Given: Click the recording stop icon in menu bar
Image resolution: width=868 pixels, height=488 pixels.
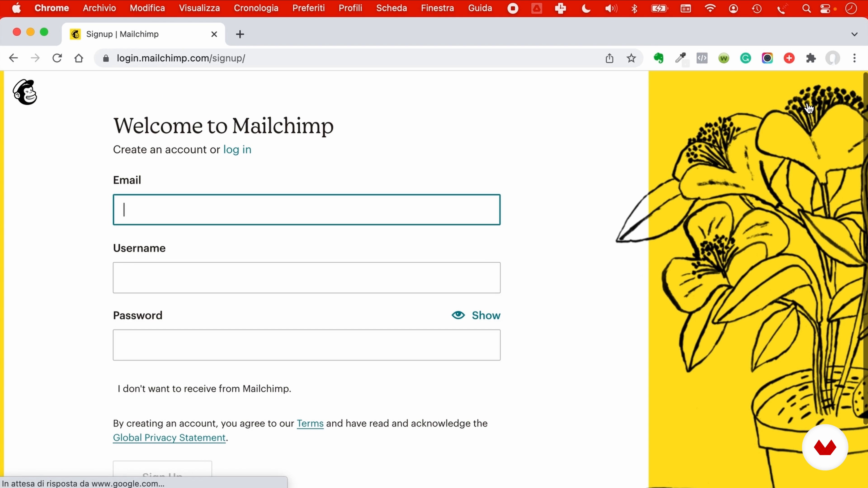Looking at the screenshot, I should tap(513, 8).
